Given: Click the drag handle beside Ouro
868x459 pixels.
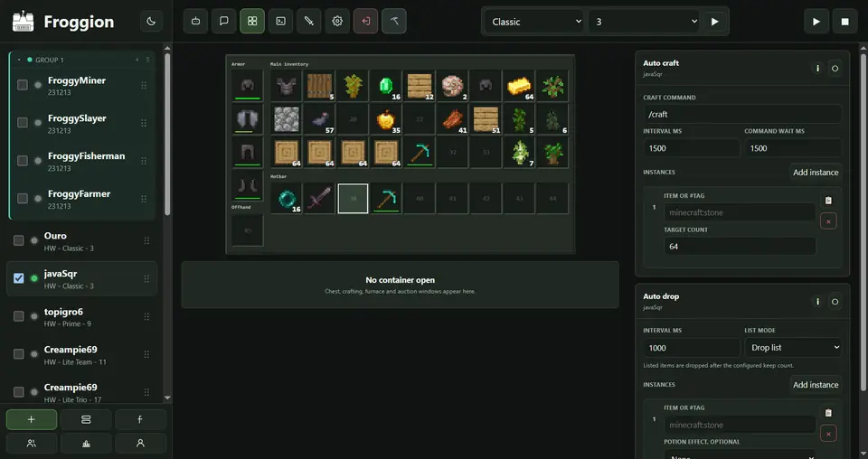Looking at the screenshot, I should [146, 240].
